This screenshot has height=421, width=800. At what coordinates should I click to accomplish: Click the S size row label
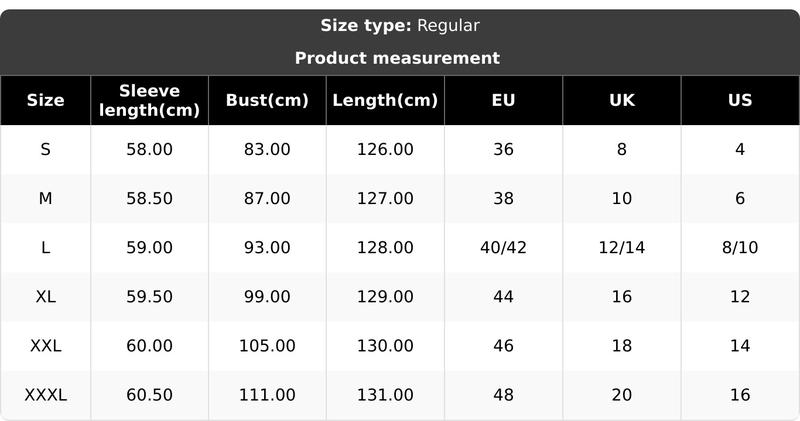pos(45,149)
